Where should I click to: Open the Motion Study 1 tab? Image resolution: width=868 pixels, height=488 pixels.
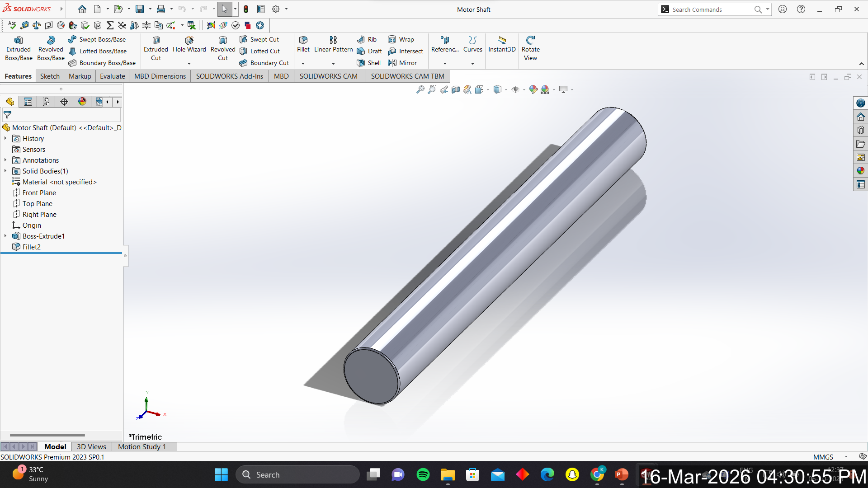pos(142,446)
